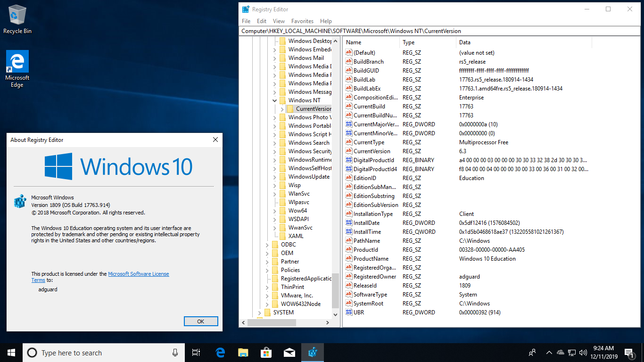644x362 pixels.
Task: Open the Recycle Bin desktop icon
Action: click(x=17, y=16)
